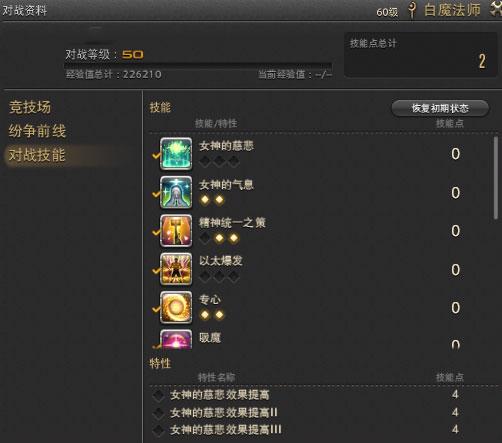Open the settings icon at top right

pyautogui.click(x=496, y=8)
